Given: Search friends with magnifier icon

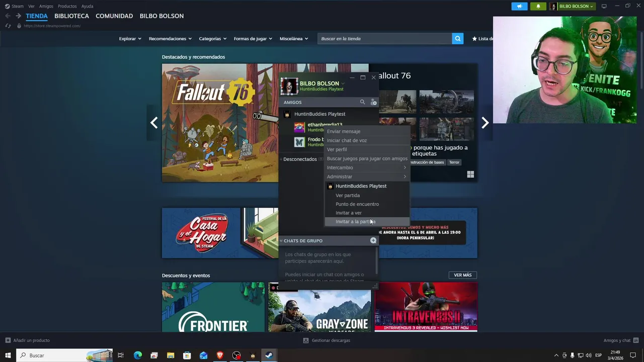Looking at the screenshot, I should click(x=362, y=102).
